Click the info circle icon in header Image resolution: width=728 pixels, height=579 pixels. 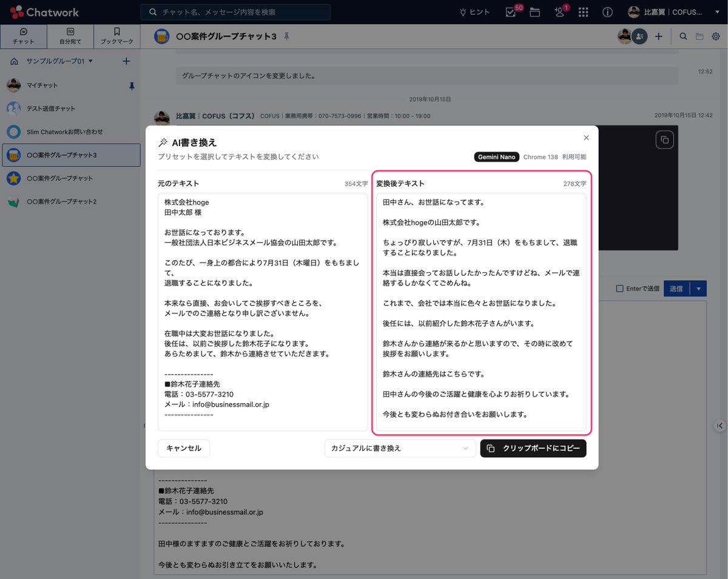pyautogui.click(x=607, y=12)
